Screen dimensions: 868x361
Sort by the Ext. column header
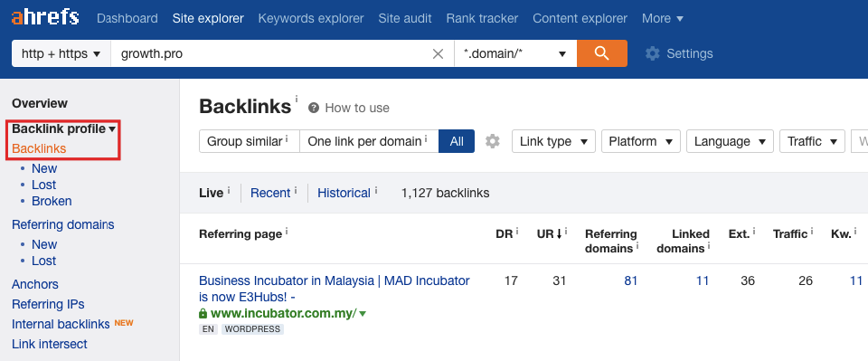click(x=739, y=234)
